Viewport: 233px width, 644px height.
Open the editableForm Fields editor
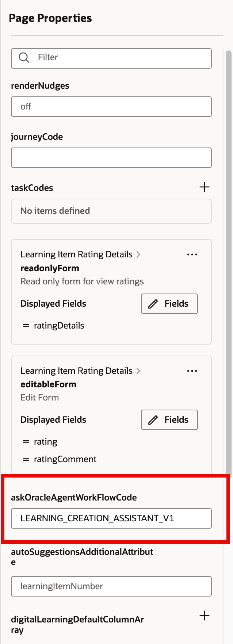[x=169, y=419]
